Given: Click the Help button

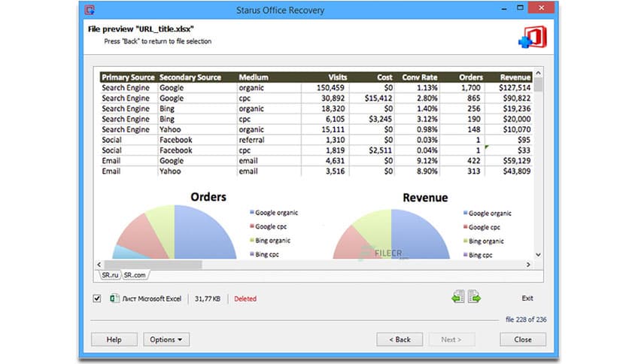Looking at the screenshot, I should (114, 339).
